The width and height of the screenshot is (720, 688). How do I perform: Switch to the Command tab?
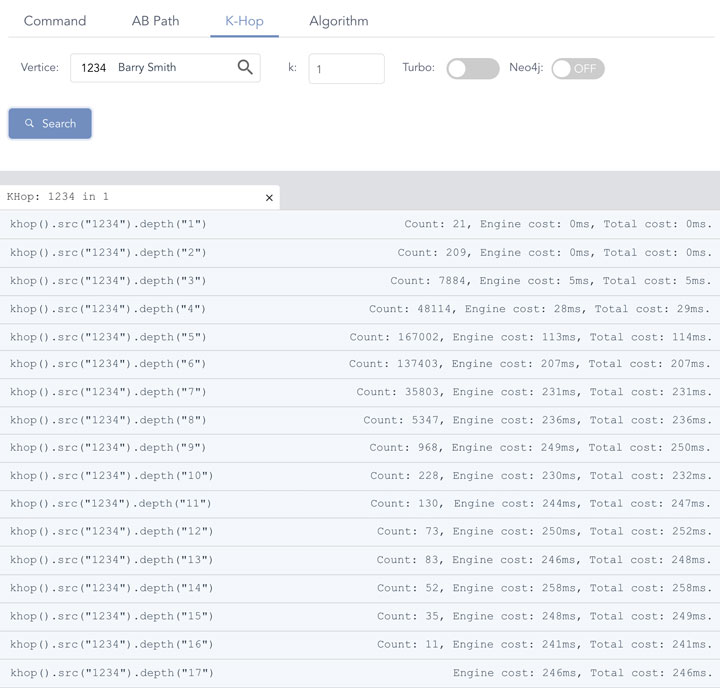(55, 21)
